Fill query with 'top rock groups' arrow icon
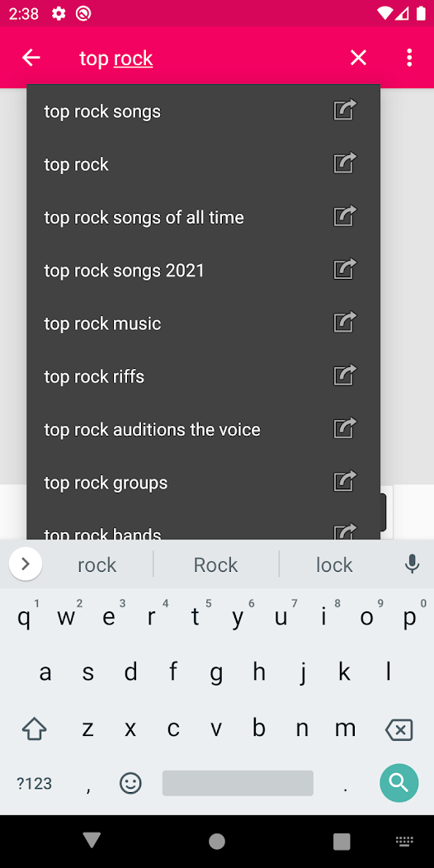Screen dimensions: 434x868 345,482
